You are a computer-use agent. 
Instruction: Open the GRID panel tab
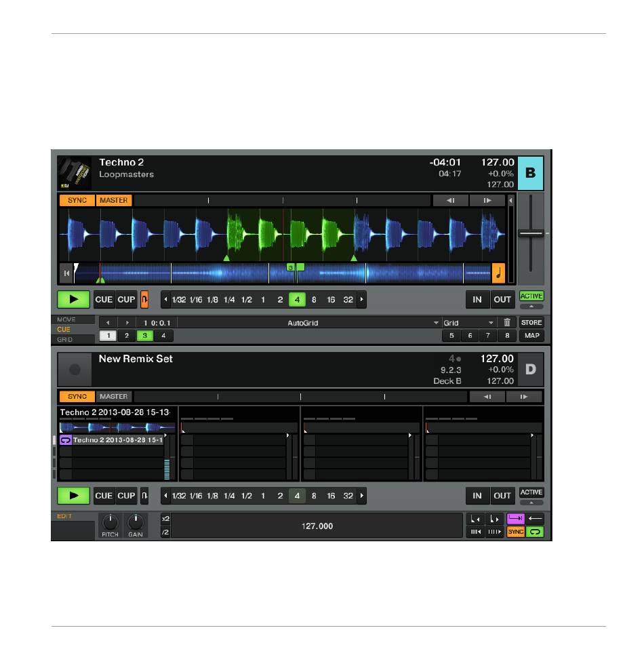[x=73, y=339]
